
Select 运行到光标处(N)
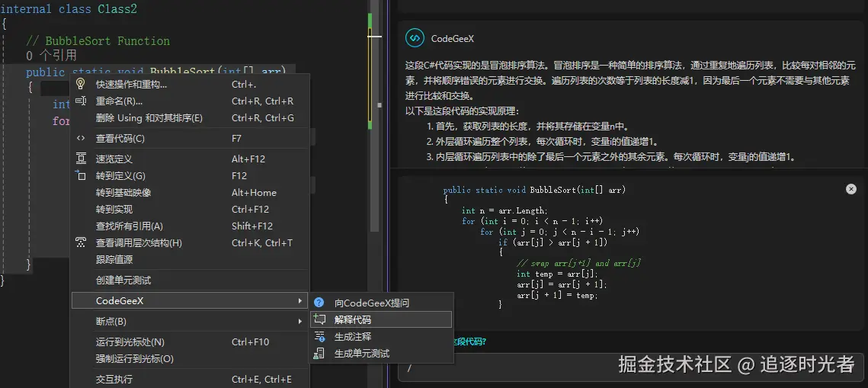pos(189,342)
